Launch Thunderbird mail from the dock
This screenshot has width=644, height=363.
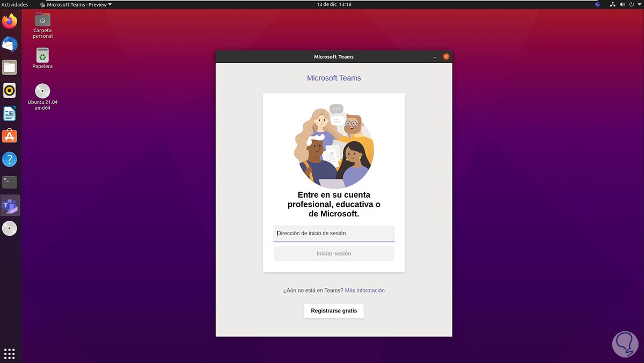(x=10, y=45)
